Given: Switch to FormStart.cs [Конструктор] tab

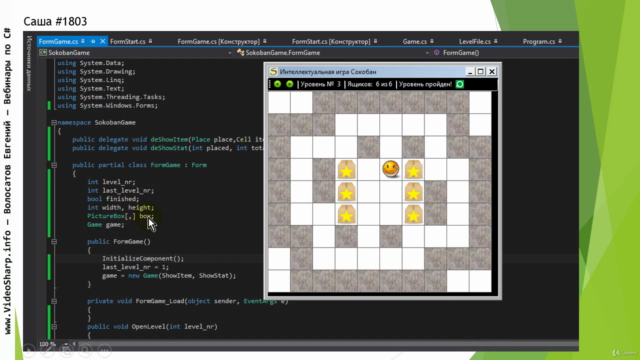Looking at the screenshot, I should 331,41.
